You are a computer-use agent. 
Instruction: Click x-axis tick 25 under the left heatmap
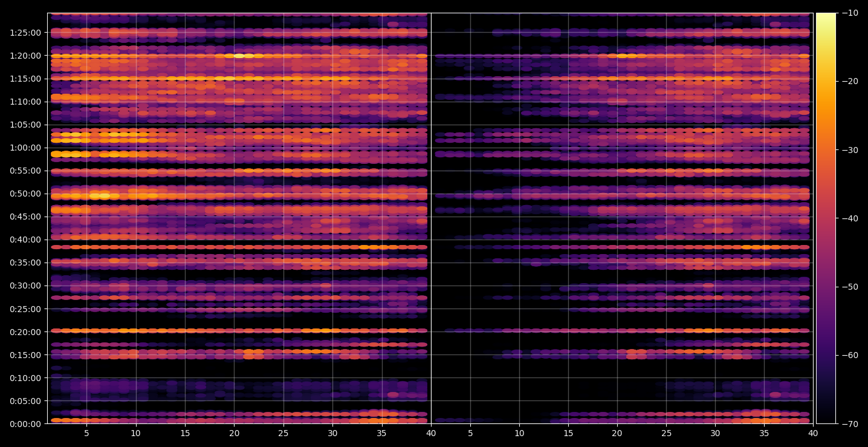(283, 433)
